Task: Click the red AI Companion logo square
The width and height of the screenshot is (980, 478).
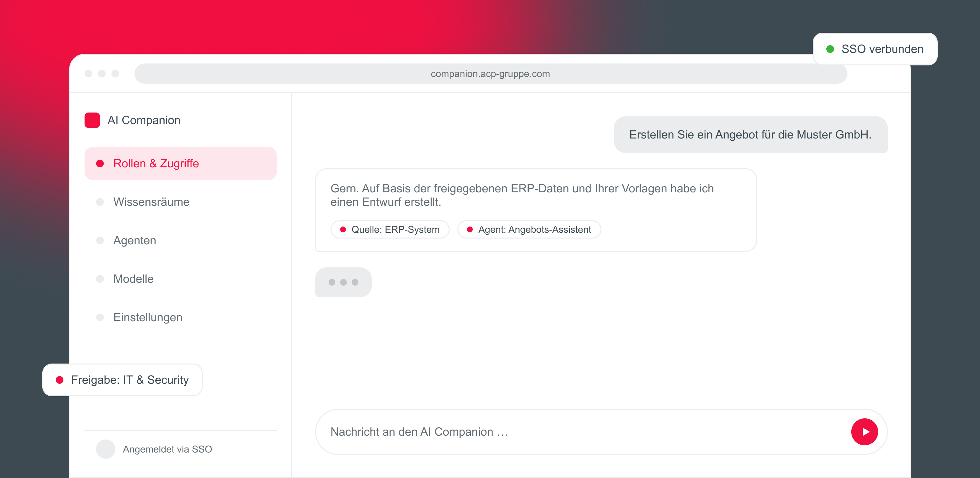Action: [92, 120]
